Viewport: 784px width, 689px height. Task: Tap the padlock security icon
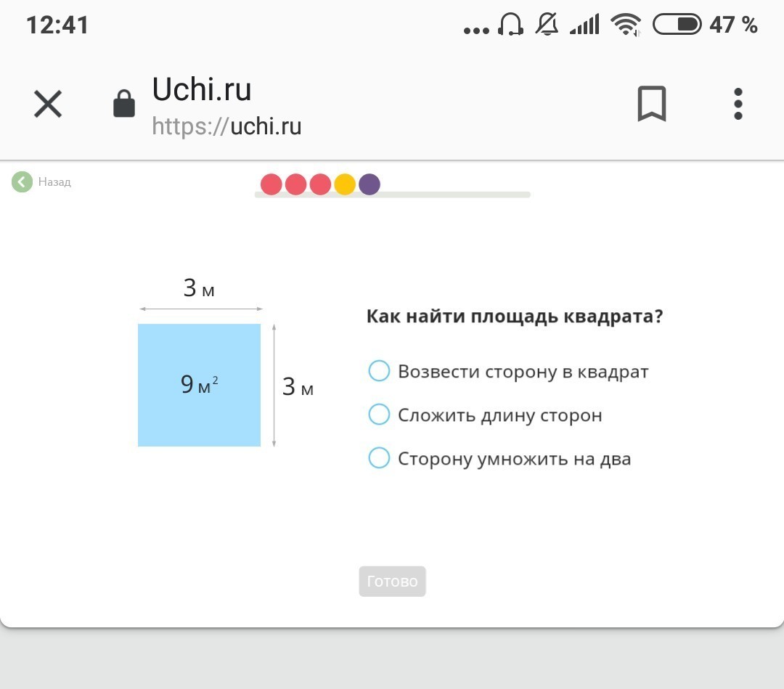(x=124, y=104)
